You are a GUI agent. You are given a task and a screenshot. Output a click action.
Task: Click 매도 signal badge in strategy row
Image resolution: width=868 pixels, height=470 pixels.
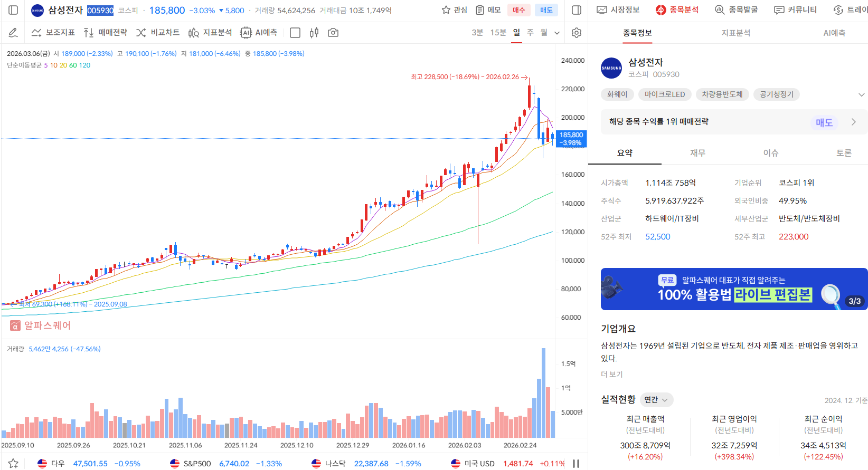[x=824, y=122]
